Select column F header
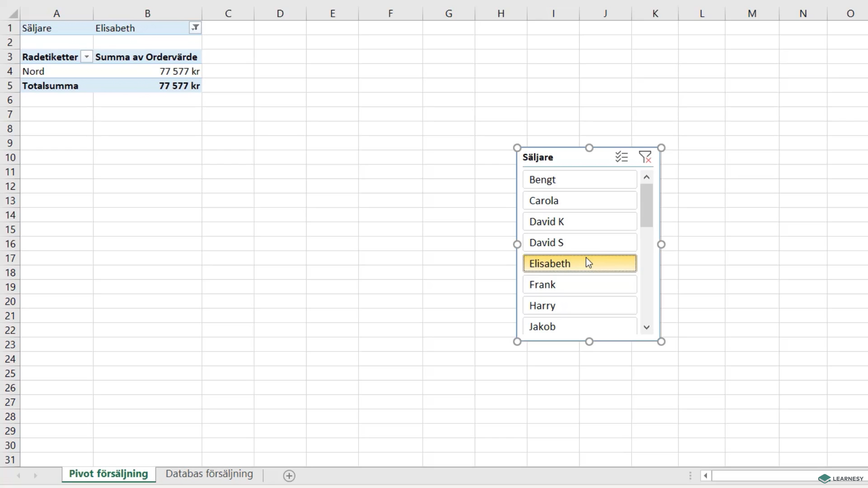This screenshot has width=868, height=488. (x=391, y=14)
